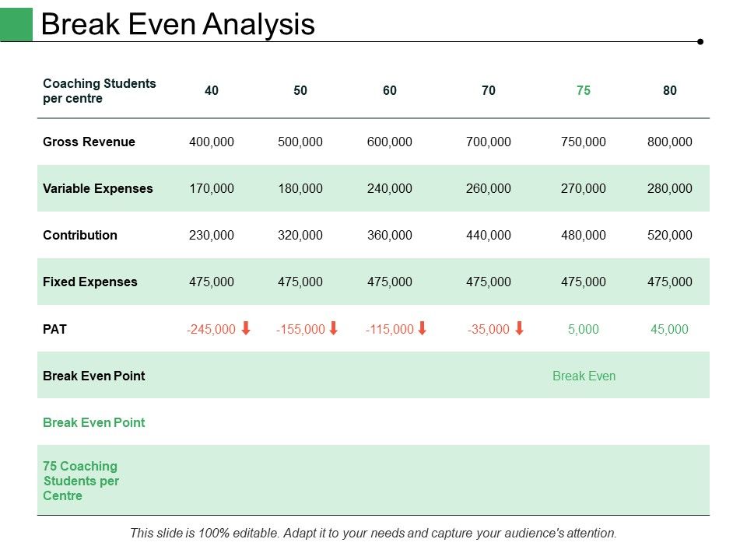Click the Fixed Expenses row label
The width and height of the screenshot is (747, 560).
coord(90,282)
